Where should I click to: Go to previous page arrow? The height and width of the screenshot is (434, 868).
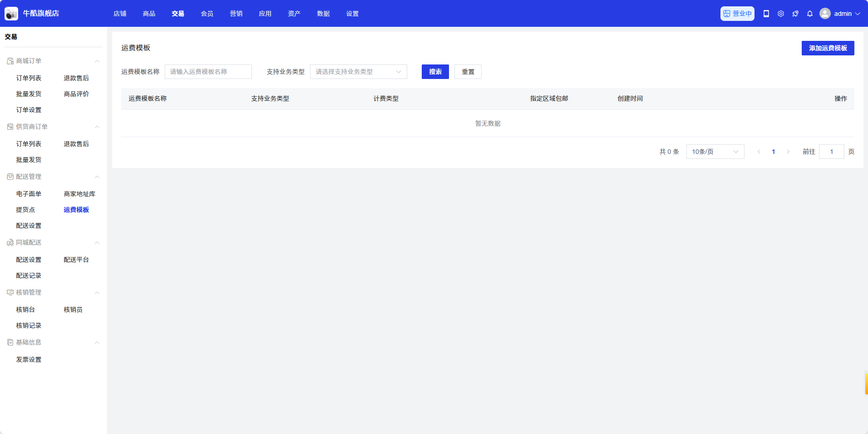pyautogui.click(x=759, y=152)
